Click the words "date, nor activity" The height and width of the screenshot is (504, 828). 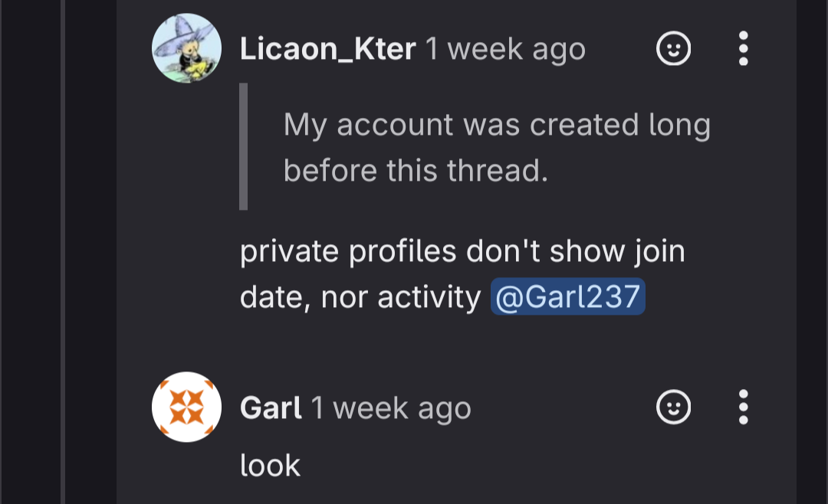coord(360,297)
